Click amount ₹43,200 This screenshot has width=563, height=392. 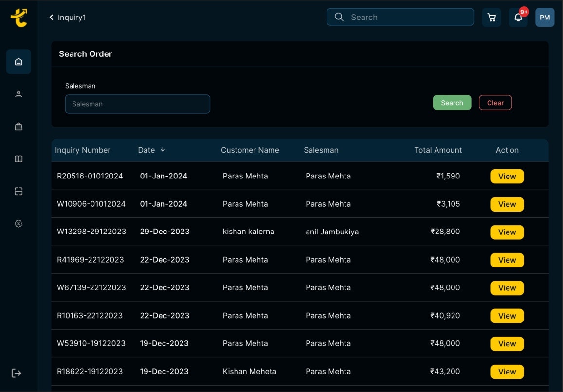pyautogui.click(x=445, y=371)
